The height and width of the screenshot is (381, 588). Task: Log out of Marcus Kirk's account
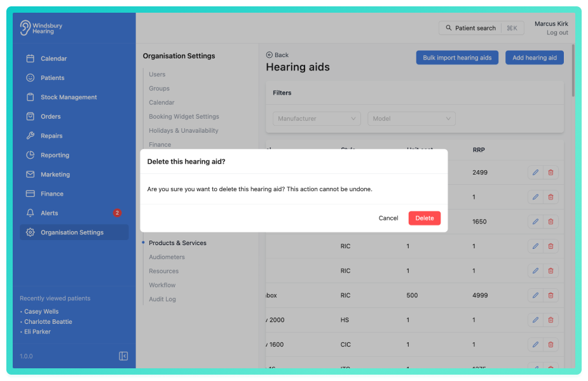[x=557, y=32]
